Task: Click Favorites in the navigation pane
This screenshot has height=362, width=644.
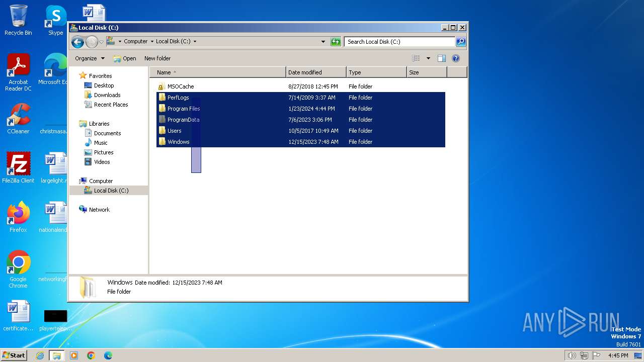Action: (100, 76)
